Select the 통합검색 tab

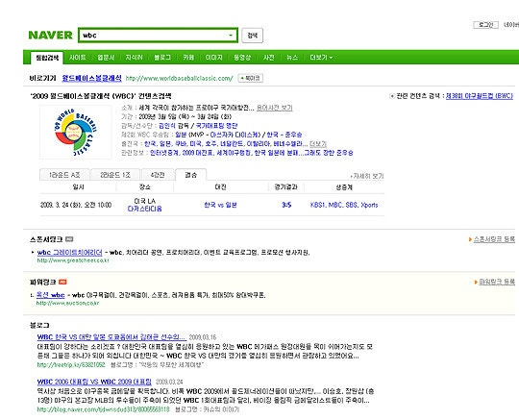(47, 58)
